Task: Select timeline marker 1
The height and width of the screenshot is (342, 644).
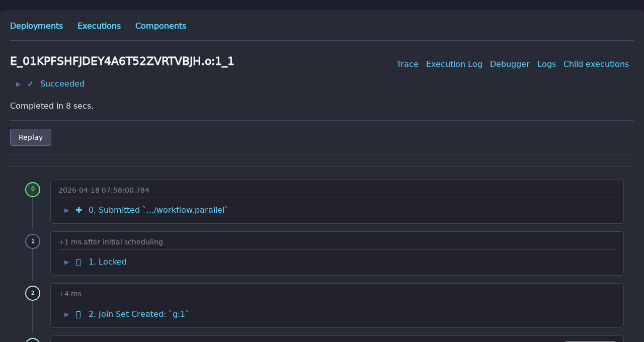Action: (33, 241)
